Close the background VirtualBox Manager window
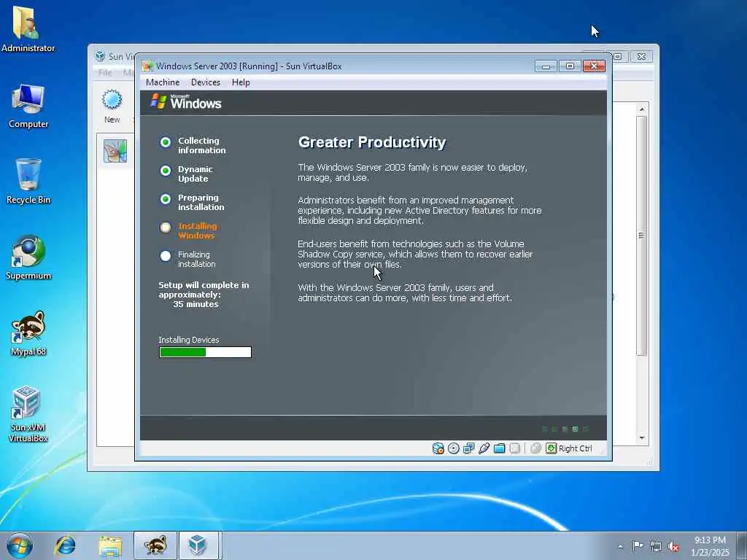This screenshot has height=560, width=747. tap(641, 56)
